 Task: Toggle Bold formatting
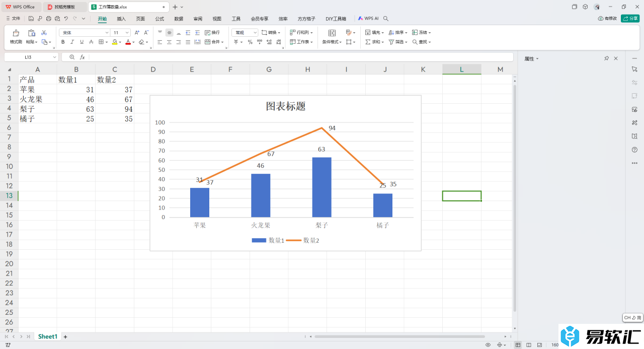pos(63,42)
